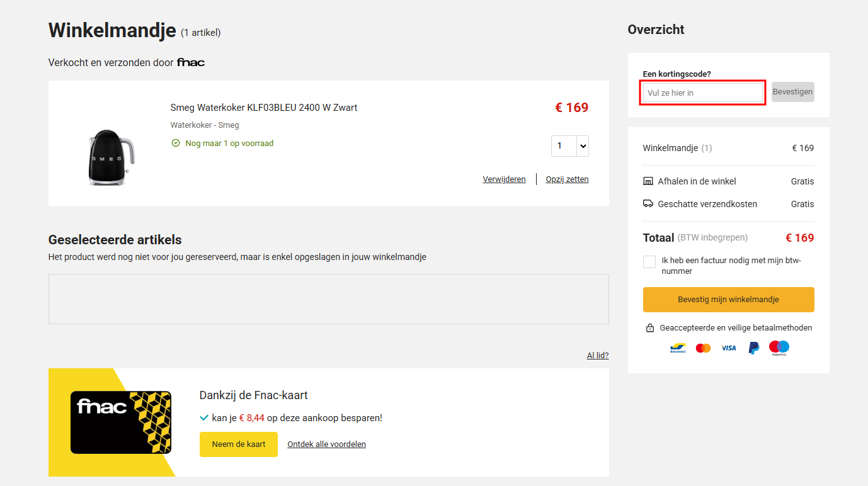The width and height of the screenshot is (868, 486).
Task: Click the Maestro payment icon
Action: [779, 347]
